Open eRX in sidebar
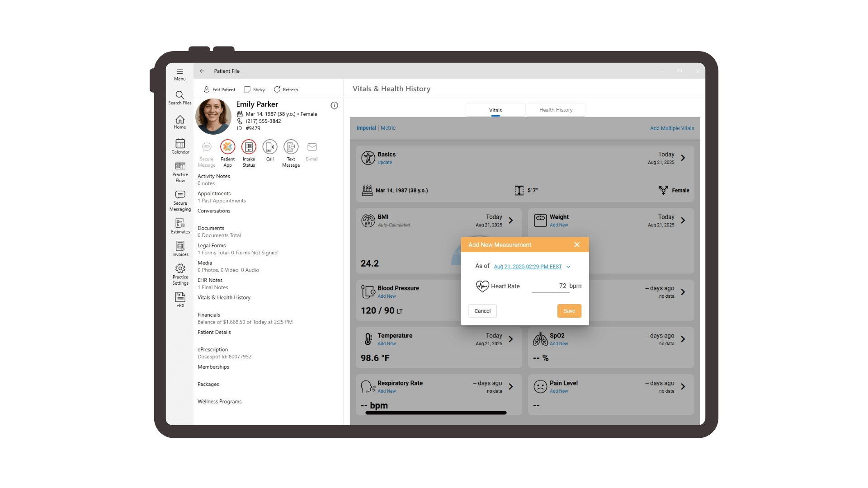This screenshot has width=868, height=488. [x=180, y=300]
